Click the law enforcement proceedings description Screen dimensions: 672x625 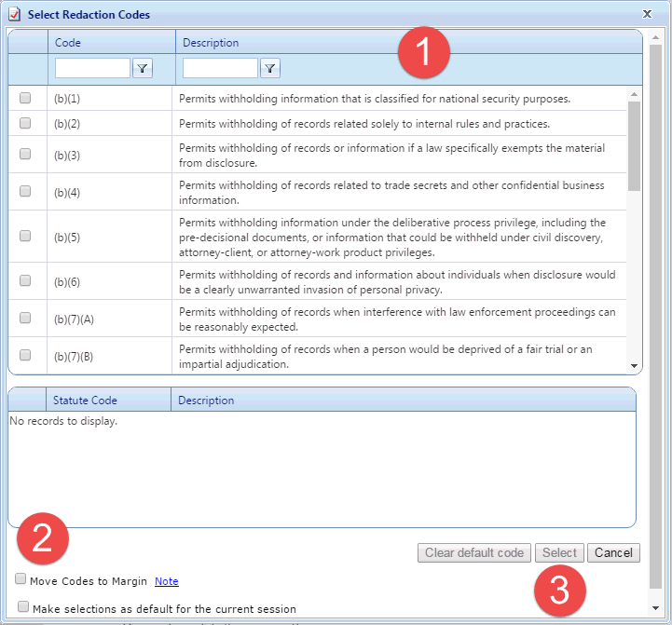pos(397,319)
